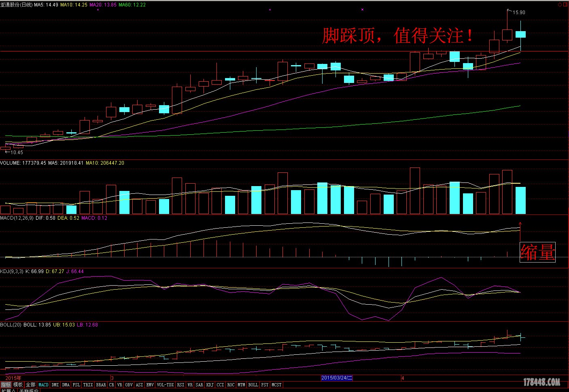The height and width of the screenshot is (392, 569).
Task: Click the month 4 marker on time axis
Action: (x=403, y=378)
